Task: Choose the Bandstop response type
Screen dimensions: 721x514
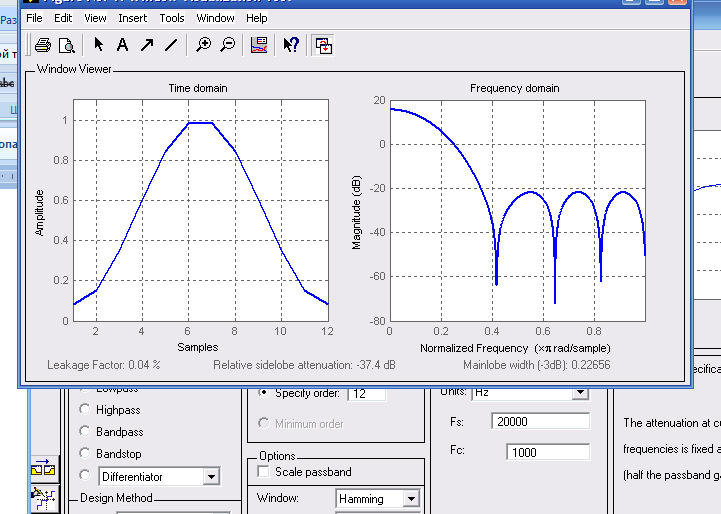Action: coord(83,454)
